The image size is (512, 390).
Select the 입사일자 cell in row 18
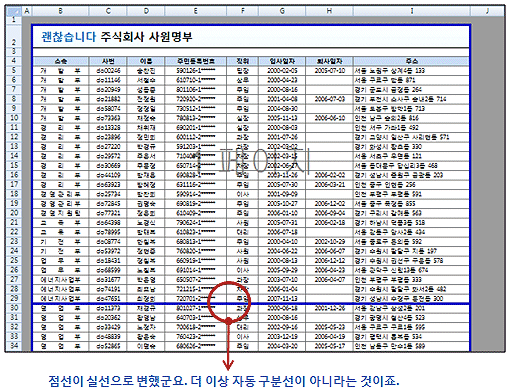coord(282,194)
